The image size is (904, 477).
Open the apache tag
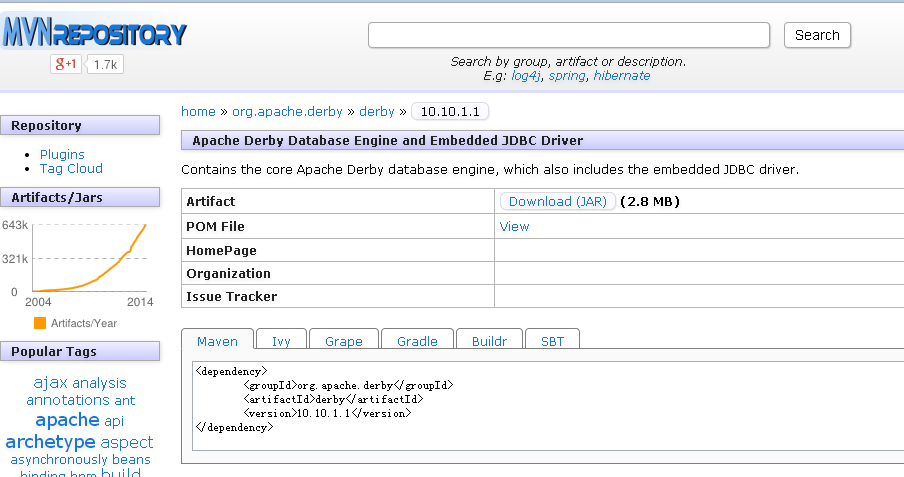pos(67,420)
